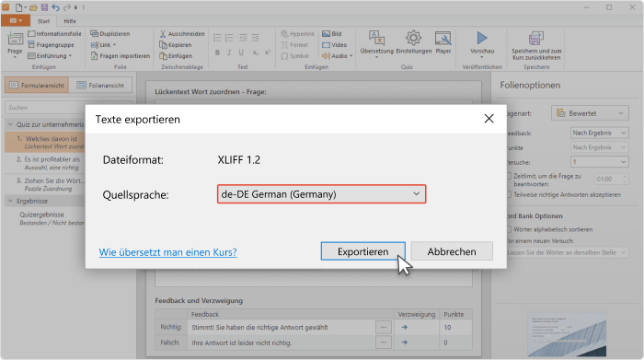This screenshot has width=644, height=360.
Task: Click branching arrow for Falsch row
Action: click(405, 342)
